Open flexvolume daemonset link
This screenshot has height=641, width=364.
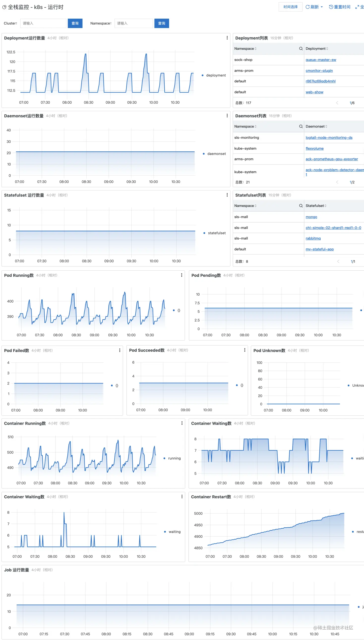(x=314, y=148)
